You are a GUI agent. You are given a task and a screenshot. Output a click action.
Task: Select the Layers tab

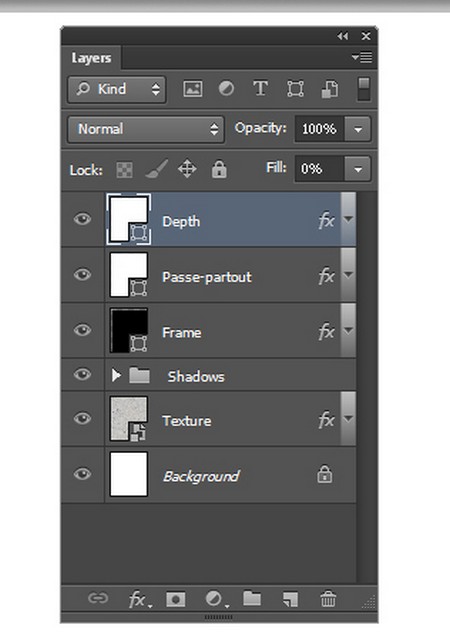[x=91, y=58]
